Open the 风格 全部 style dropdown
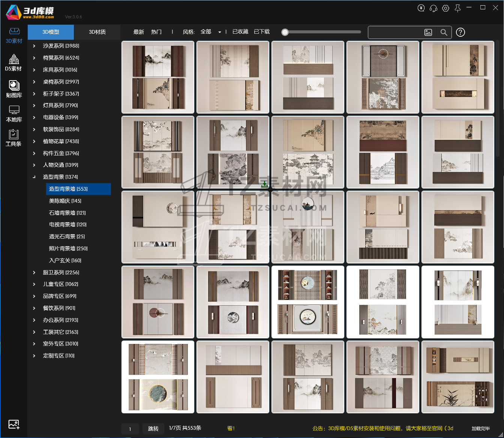Viewport: 504px width, 438px height. pyautogui.click(x=211, y=32)
